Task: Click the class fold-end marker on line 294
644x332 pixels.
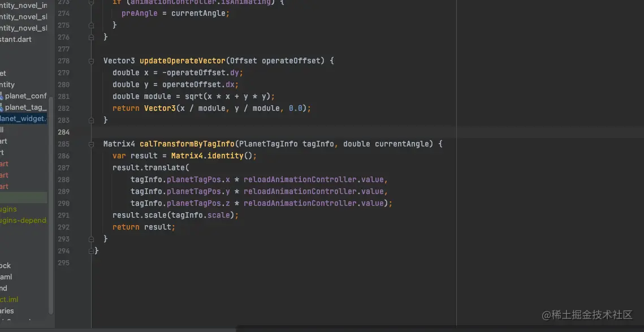Action: tap(91, 251)
